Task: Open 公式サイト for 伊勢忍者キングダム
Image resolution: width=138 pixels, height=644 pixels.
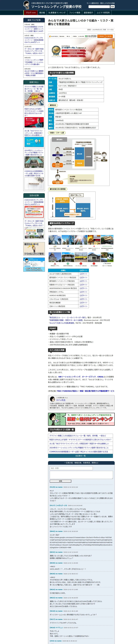Action: [x=83, y=292]
